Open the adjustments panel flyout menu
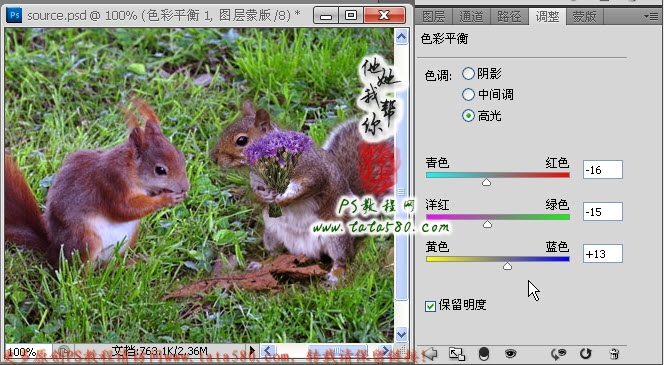This screenshot has width=664, height=365. (650, 16)
